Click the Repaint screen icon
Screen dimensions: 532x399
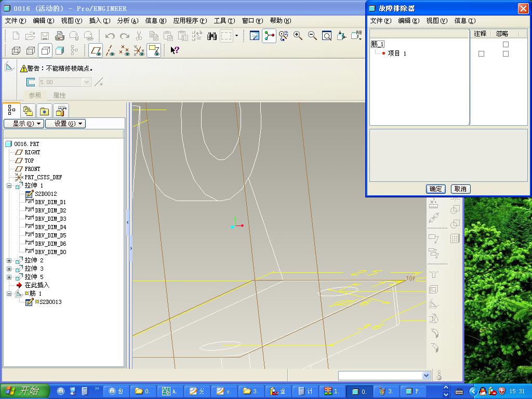(x=254, y=36)
